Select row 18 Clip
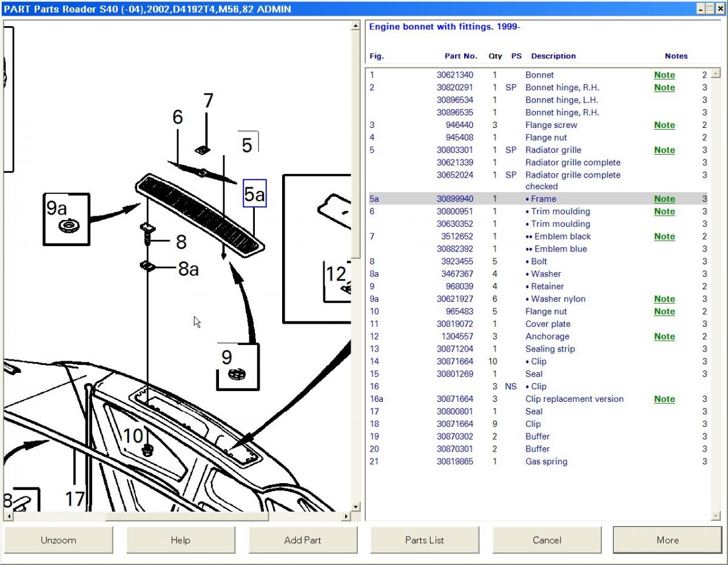This screenshot has width=728, height=565. point(539,424)
